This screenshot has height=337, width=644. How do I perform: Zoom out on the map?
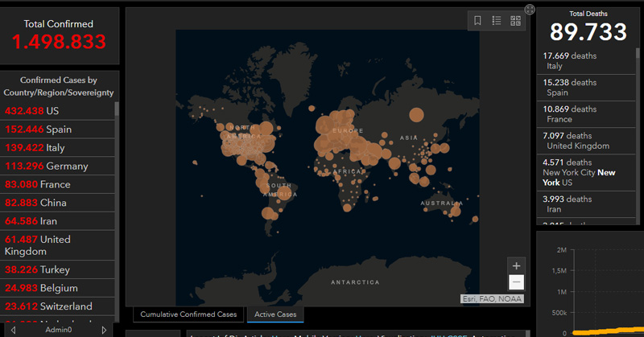pyautogui.click(x=516, y=282)
